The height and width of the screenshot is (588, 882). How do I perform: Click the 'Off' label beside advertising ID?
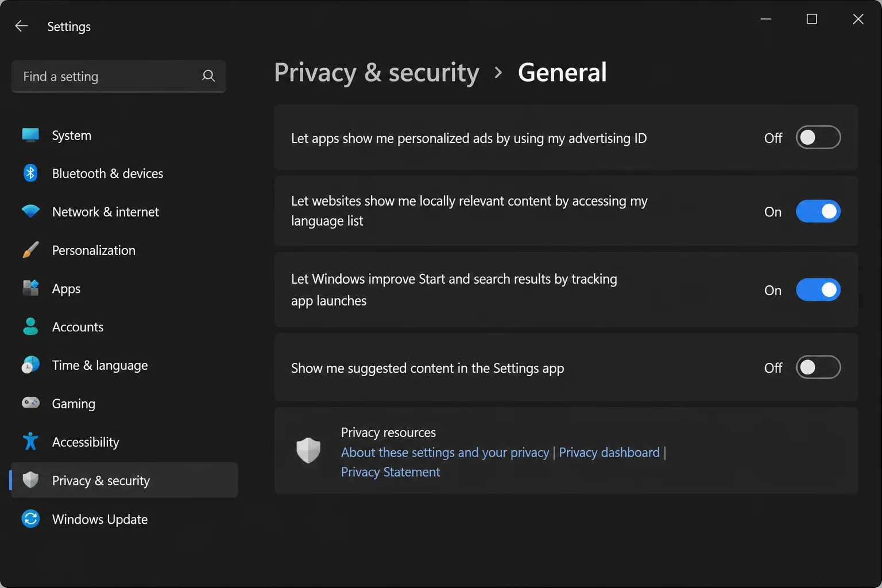(773, 138)
